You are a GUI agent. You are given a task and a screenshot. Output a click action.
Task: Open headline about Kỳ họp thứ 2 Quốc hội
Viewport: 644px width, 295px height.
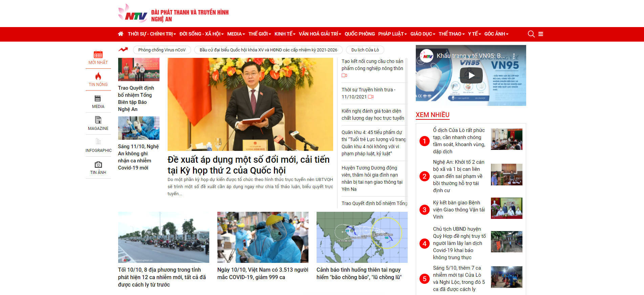tap(248, 165)
